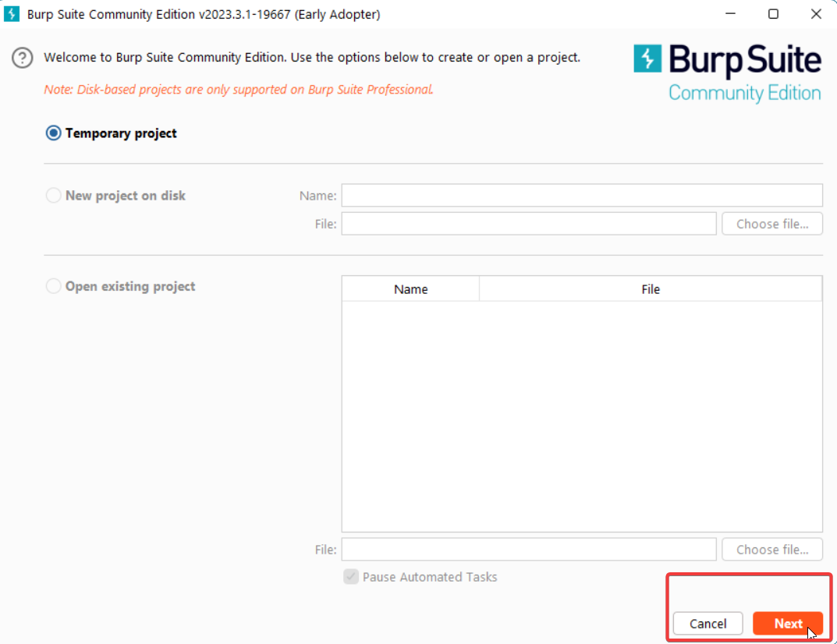Viewport: 837px width, 644px height.
Task: Click inside the empty existing projects list
Action: coord(581,415)
